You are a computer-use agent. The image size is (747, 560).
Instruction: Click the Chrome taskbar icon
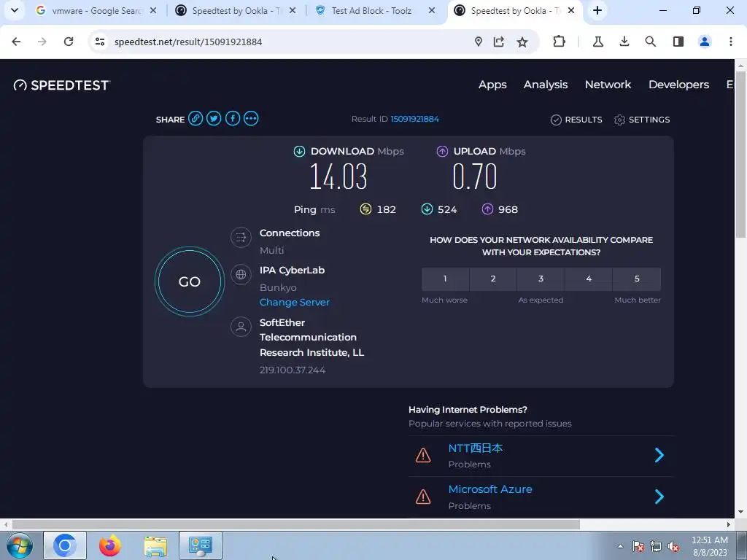(65, 545)
